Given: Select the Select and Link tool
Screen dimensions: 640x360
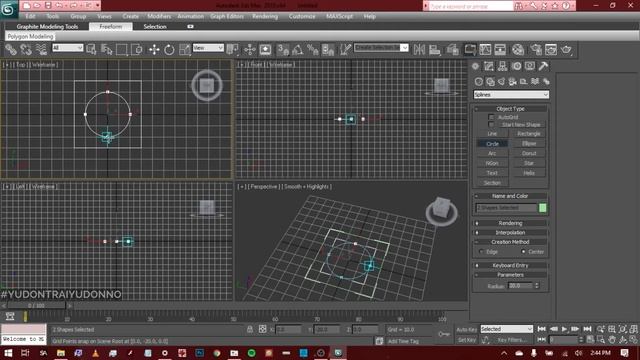Looking at the screenshot, I should coord(11,50).
